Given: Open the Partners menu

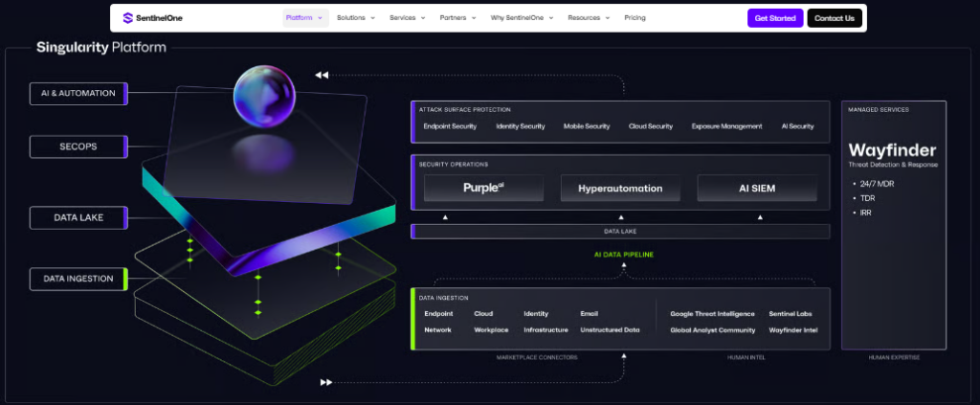Looking at the screenshot, I should point(457,18).
